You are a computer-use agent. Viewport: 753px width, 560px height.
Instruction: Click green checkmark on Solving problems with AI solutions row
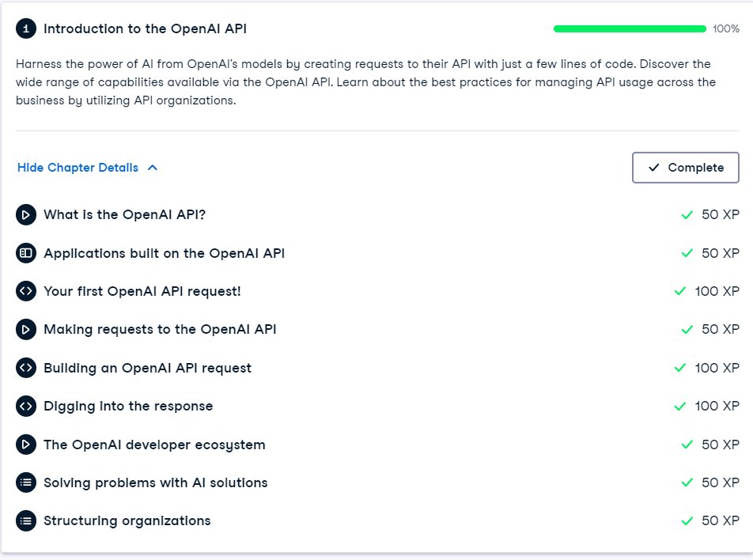[x=687, y=482]
